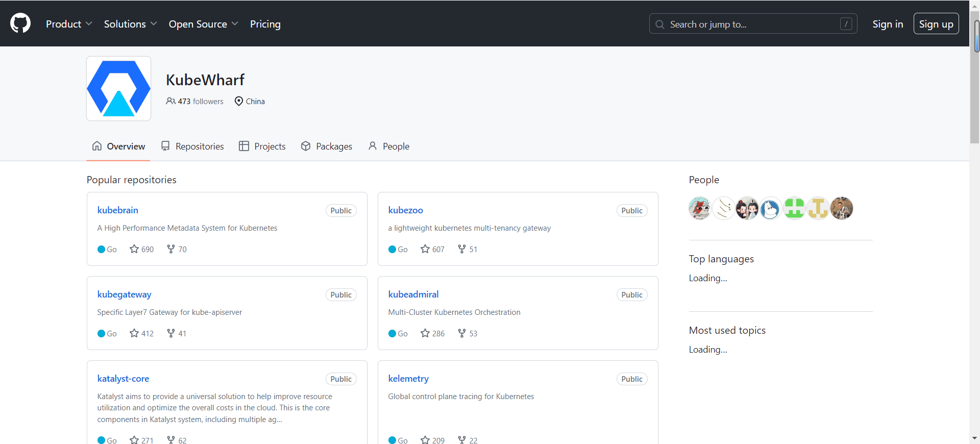This screenshot has width=980, height=444.
Task: Open the first member avatar under People
Action: 700,208
